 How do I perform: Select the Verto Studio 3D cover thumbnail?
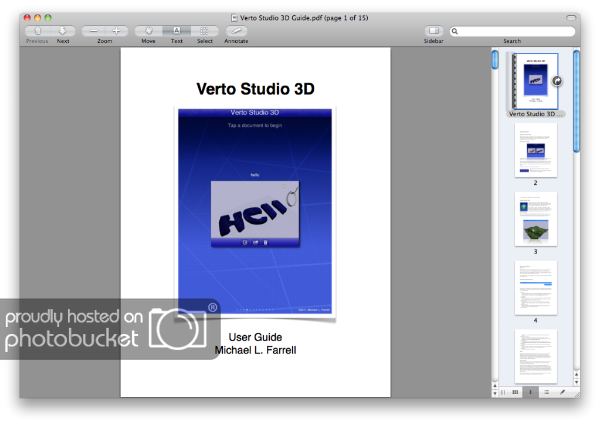535,81
